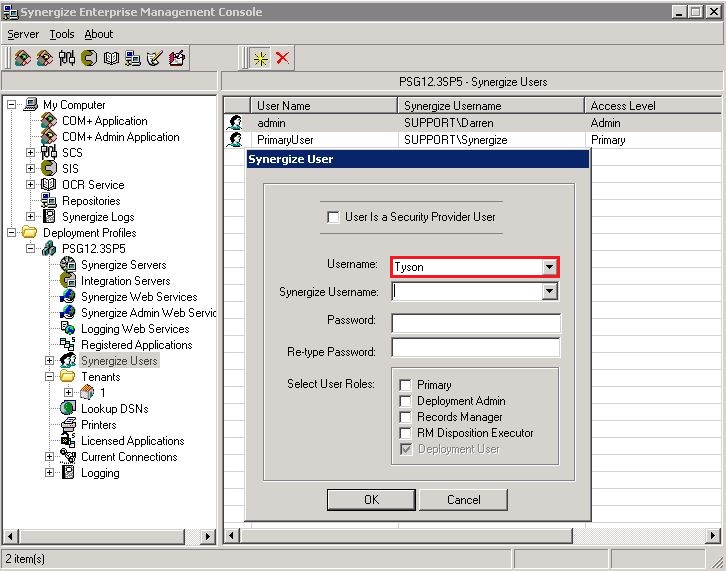Expand the OCR Service tree node

click(31, 184)
